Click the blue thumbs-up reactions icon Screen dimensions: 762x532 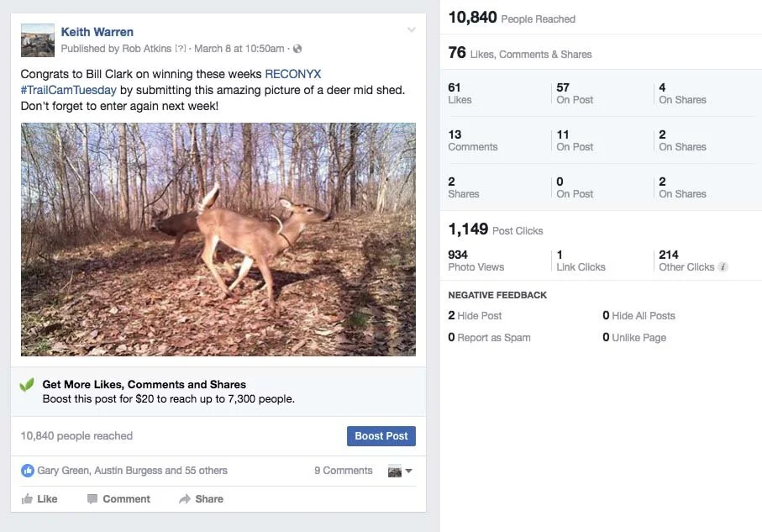pyautogui.click(x=27, y=471)
